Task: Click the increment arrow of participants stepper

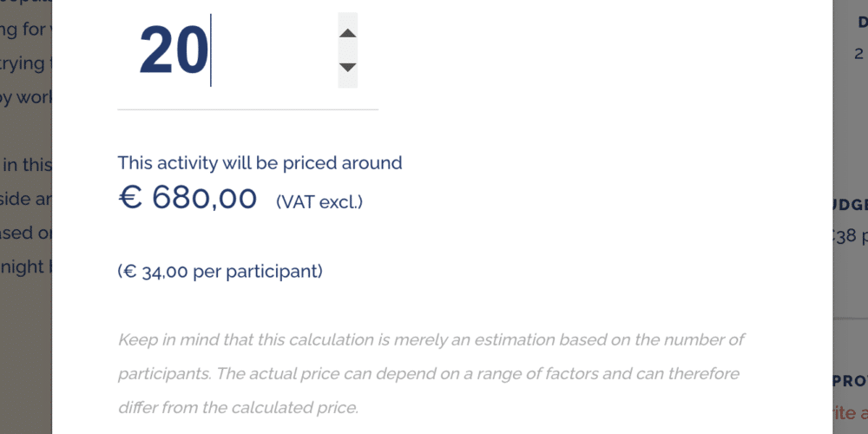Action: coord(347,33)
